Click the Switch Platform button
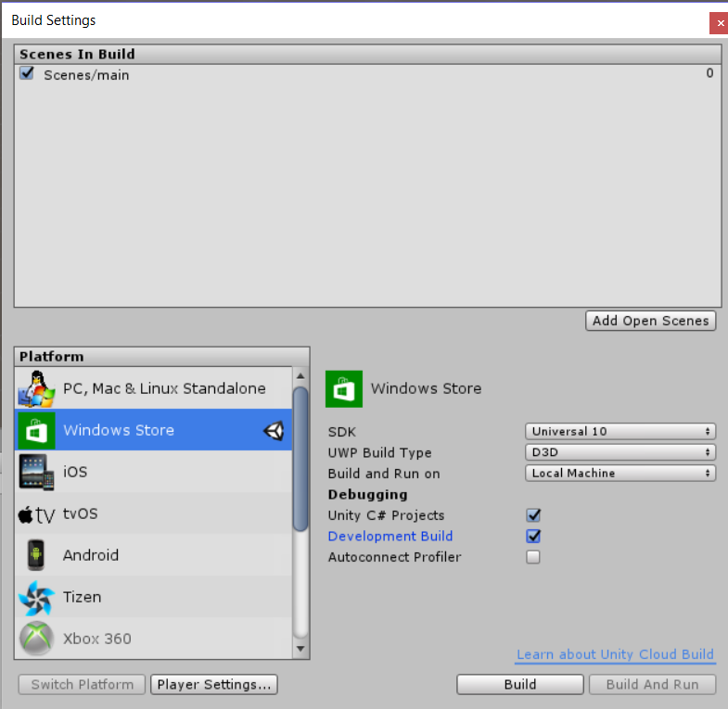 [x=83, y=684]
